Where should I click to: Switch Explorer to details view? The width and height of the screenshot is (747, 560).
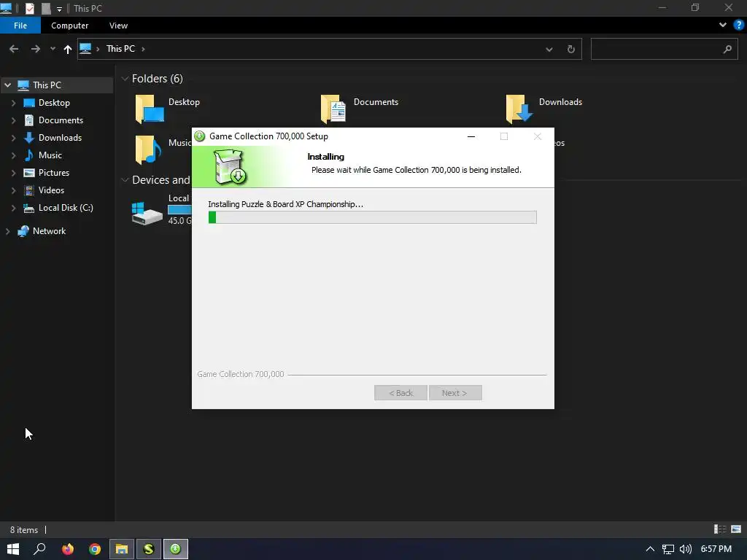tap(719, 529)
